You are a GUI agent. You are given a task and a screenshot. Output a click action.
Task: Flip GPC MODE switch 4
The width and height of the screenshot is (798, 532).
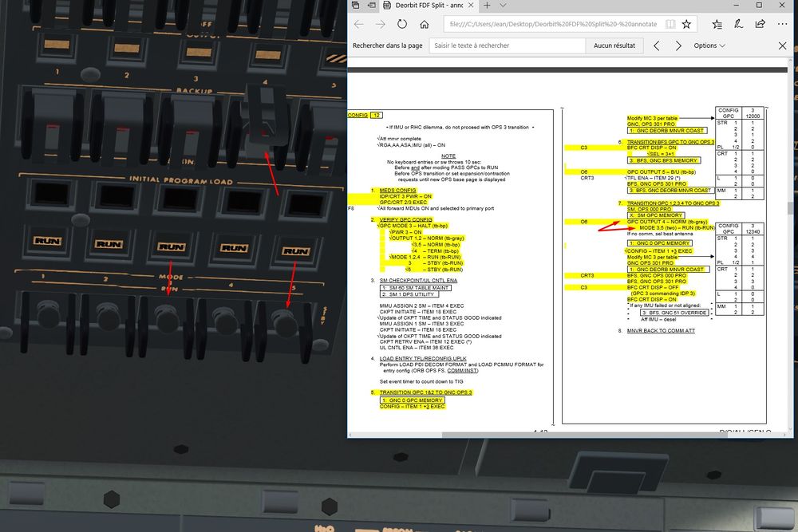pos(227,319)
